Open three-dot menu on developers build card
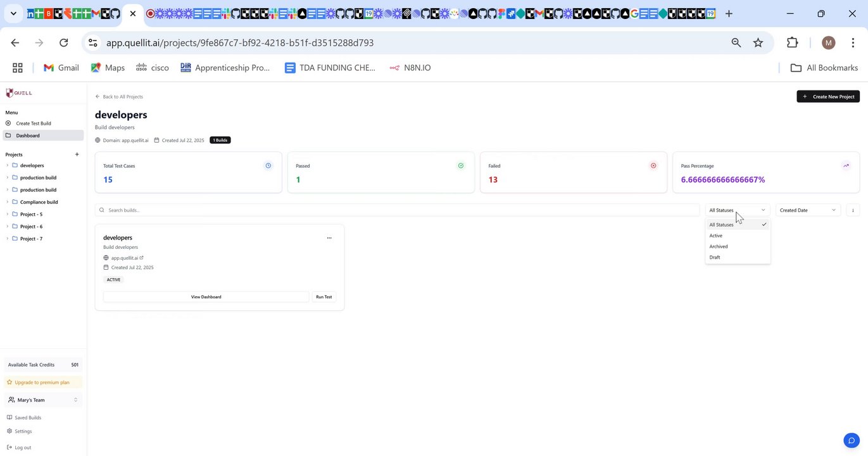The width and height of the screenshot is (868, 456). pos(329,238)
